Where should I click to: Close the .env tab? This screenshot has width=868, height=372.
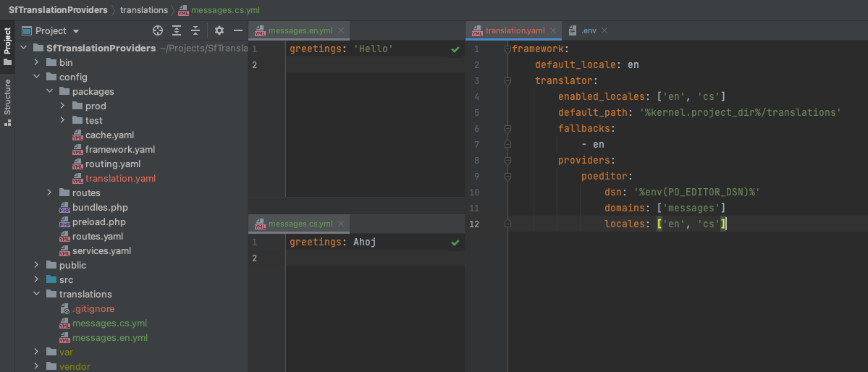[604, 30]
